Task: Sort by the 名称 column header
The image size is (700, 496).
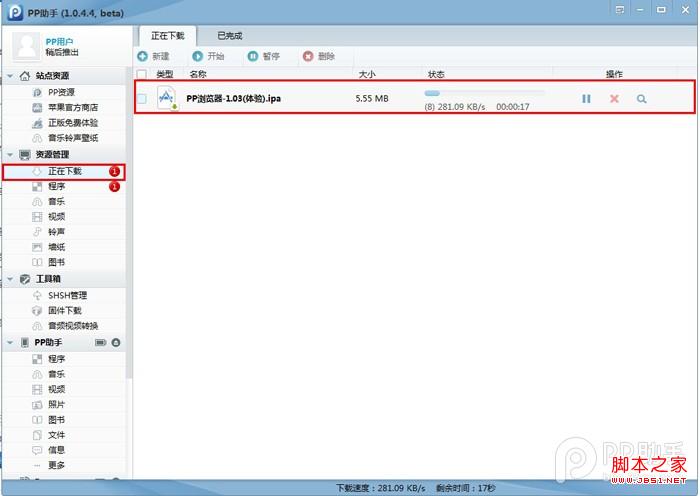Action: [x=198, y=74]
